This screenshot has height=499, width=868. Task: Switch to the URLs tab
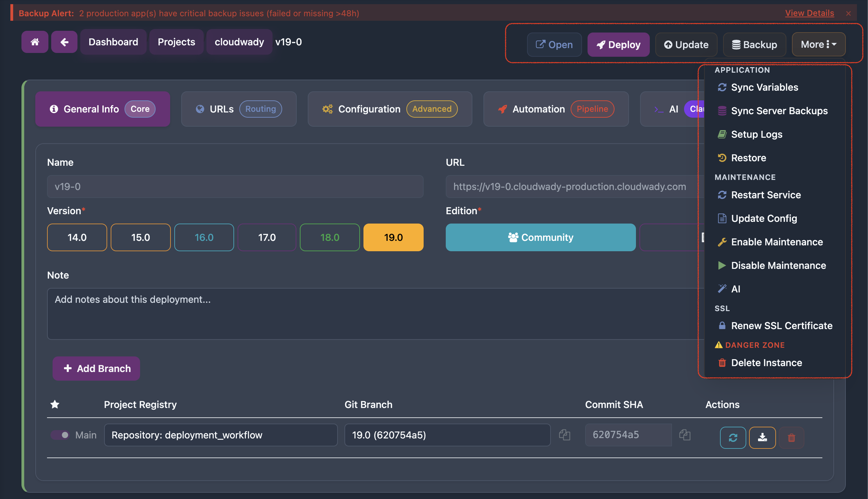[x=238, y=109]
